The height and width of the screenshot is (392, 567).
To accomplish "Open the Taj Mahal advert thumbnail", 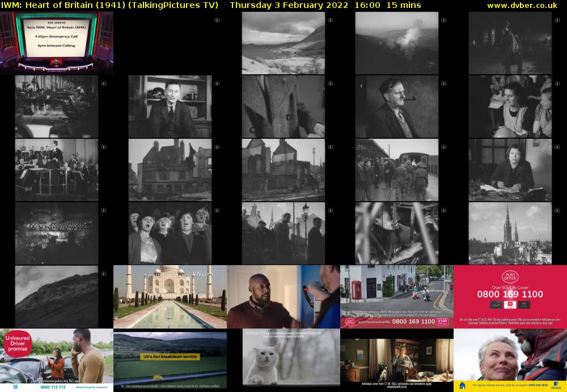I will (170, 297).
